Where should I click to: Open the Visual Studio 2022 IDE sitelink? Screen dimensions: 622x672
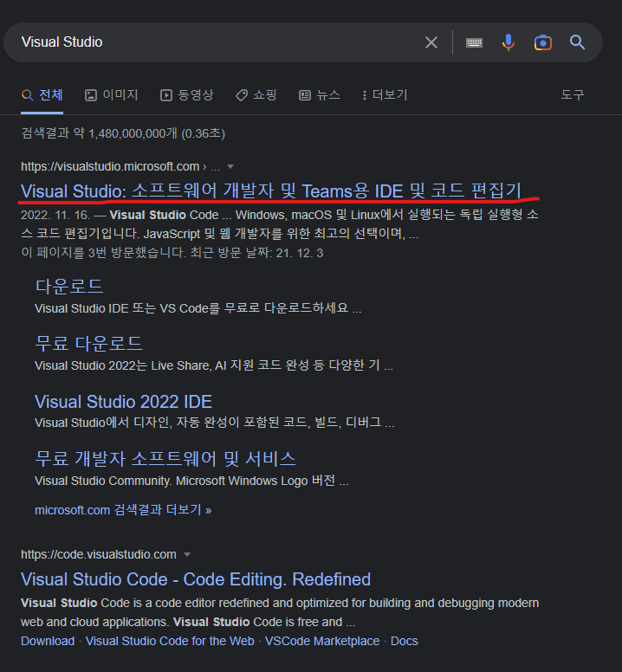click(x=124, y=402)
